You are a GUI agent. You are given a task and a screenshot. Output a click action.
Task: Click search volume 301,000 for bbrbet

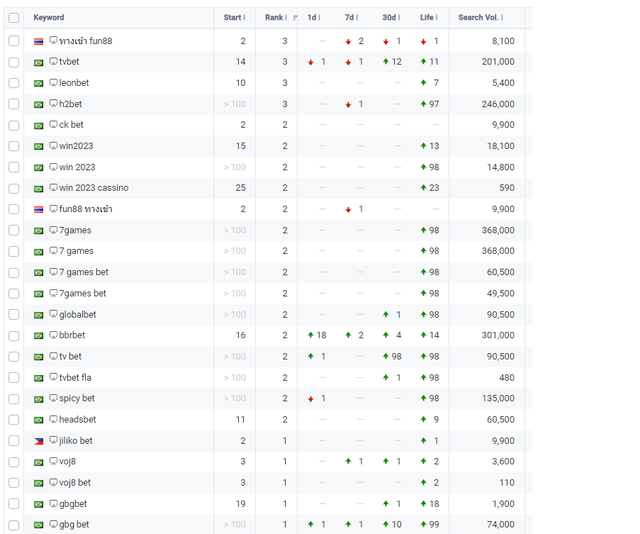click(498, 335)
